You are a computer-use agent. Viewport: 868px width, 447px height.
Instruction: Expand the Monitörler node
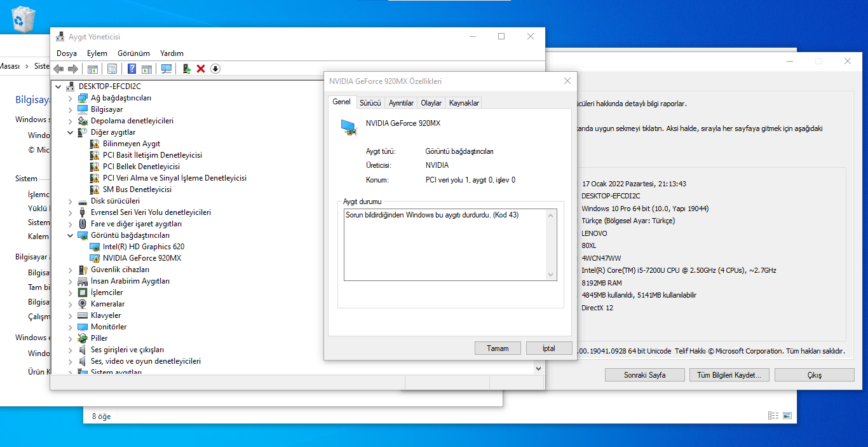[x=70, y=327]
